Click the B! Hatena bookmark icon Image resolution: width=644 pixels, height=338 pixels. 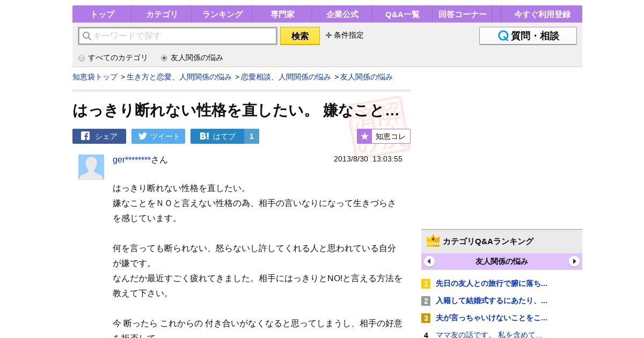coord(204,136)
